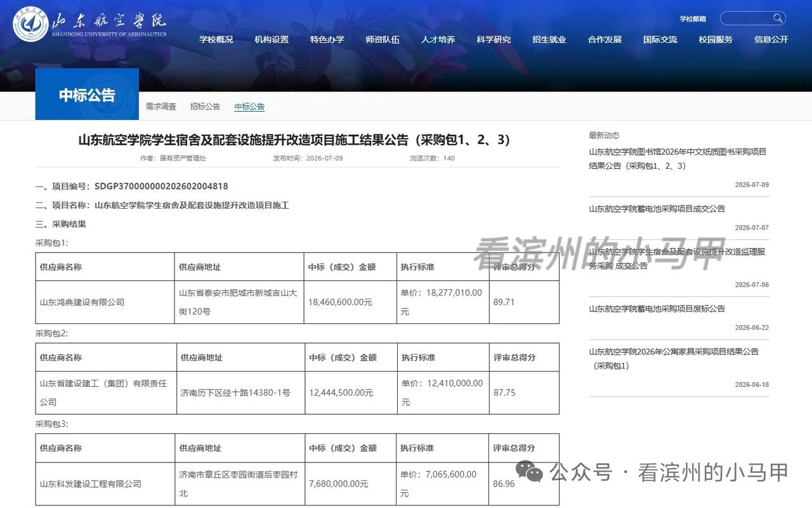Viewport: 812px width, 508px height.
Task: Open the 学校邮箱 link
Action: [693, 18]
